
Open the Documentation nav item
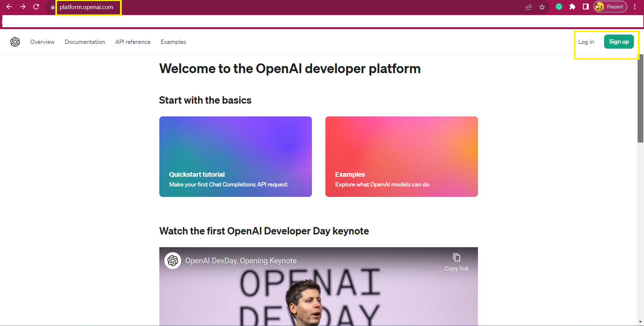coord(85,42)
